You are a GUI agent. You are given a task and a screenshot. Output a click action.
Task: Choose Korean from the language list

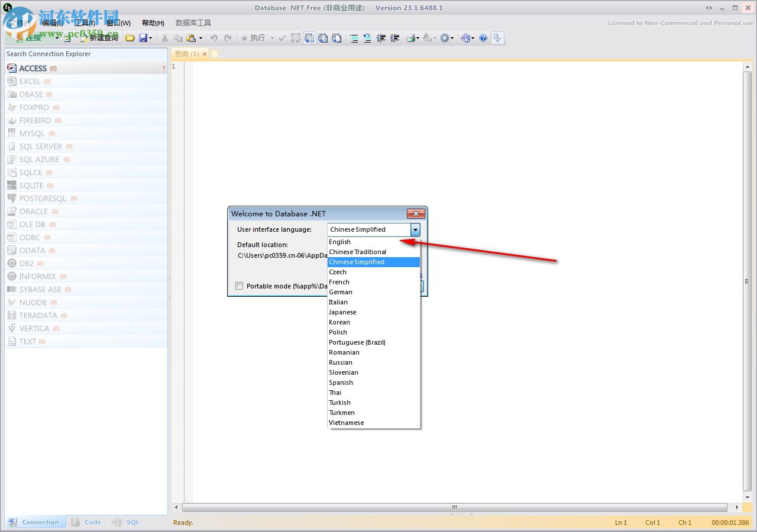point(374,322)
